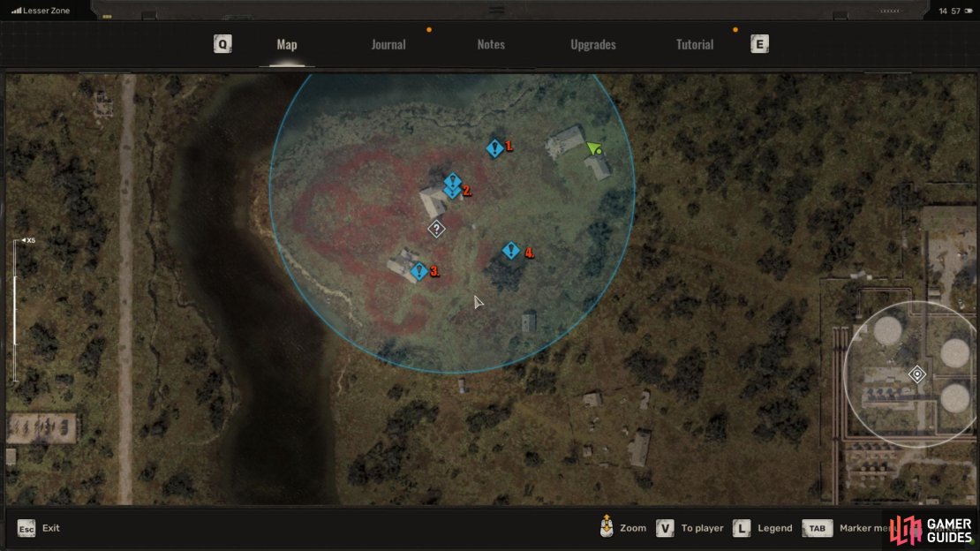Click the Exit label
Viewport: 980px width, 551px height.
(50, 528)
